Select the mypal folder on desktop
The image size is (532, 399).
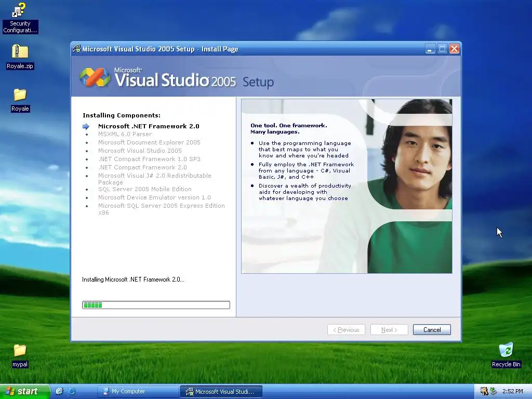20,355
